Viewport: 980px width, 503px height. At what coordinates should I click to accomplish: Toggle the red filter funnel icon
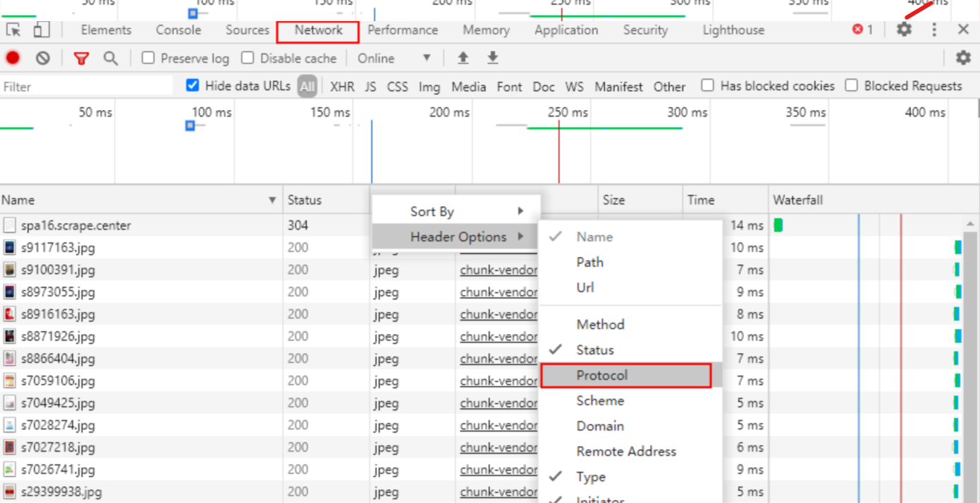pyautogui.click(x=82, y=58)
